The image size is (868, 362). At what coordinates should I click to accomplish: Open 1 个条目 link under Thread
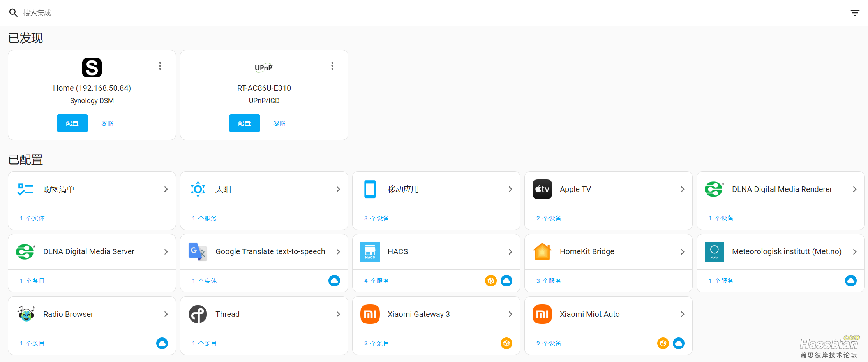point(205,343)
